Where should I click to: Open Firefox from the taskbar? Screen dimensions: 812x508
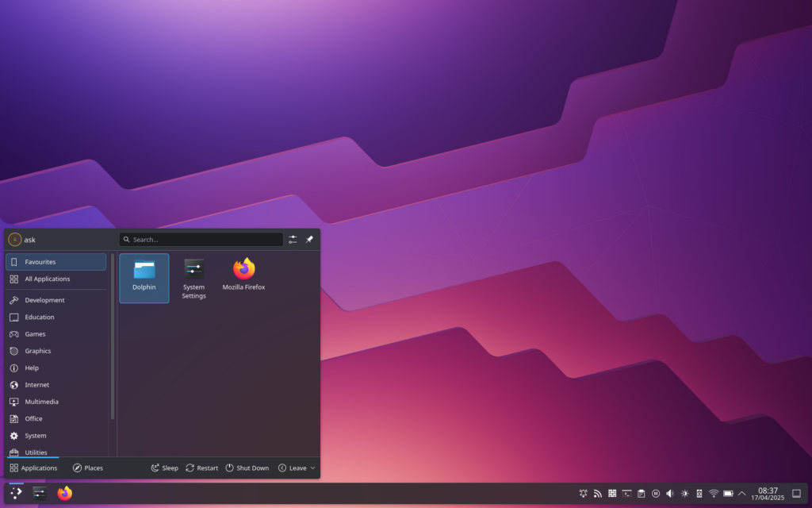click(65, 493)
